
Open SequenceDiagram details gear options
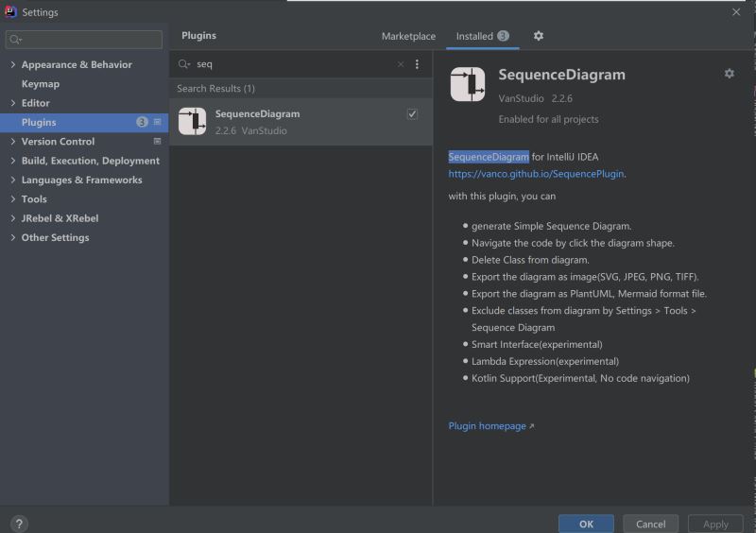[729, 74]
